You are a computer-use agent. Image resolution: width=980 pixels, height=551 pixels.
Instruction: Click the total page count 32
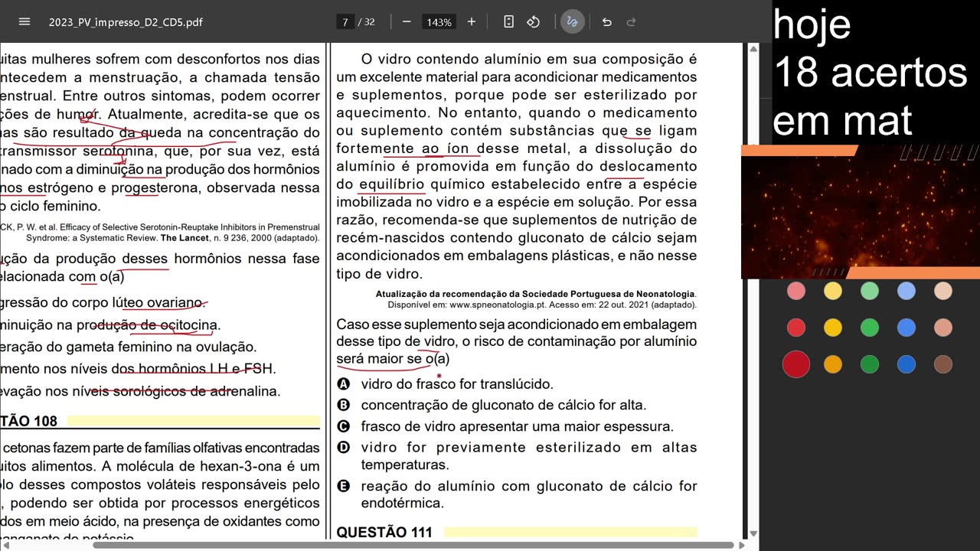(370, 22)
